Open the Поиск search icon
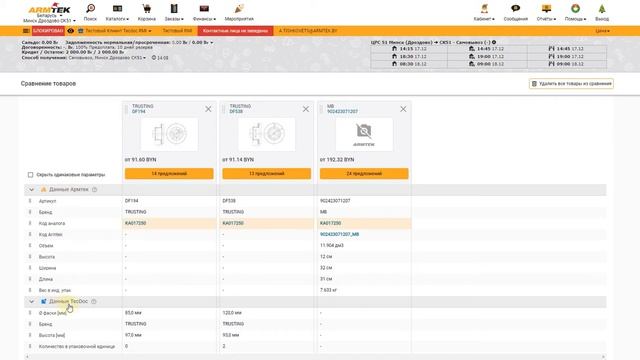Screen dimensions: 640x360 click(90, 9)
